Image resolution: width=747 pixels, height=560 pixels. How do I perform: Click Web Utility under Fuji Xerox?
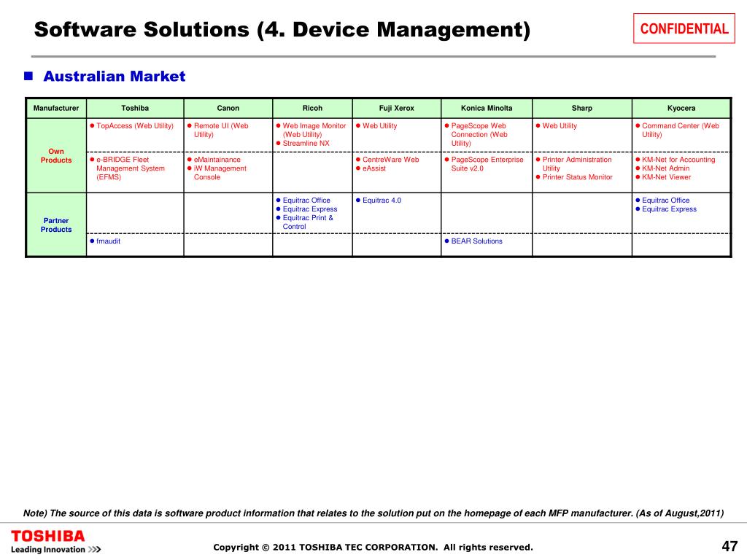point(379,125)
